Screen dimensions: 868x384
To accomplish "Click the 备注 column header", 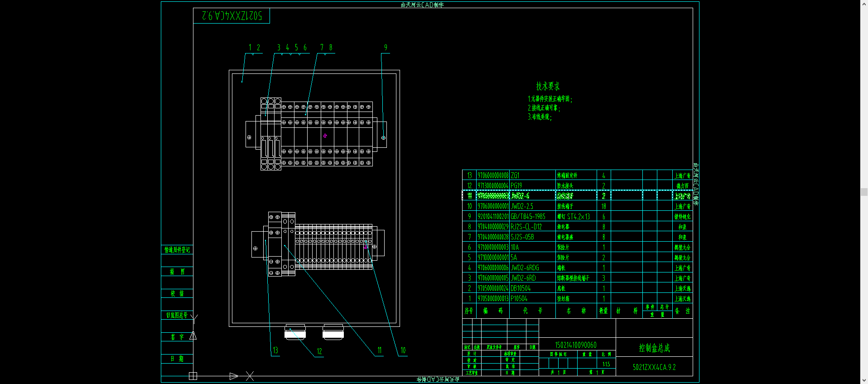I will click(682, 311).
